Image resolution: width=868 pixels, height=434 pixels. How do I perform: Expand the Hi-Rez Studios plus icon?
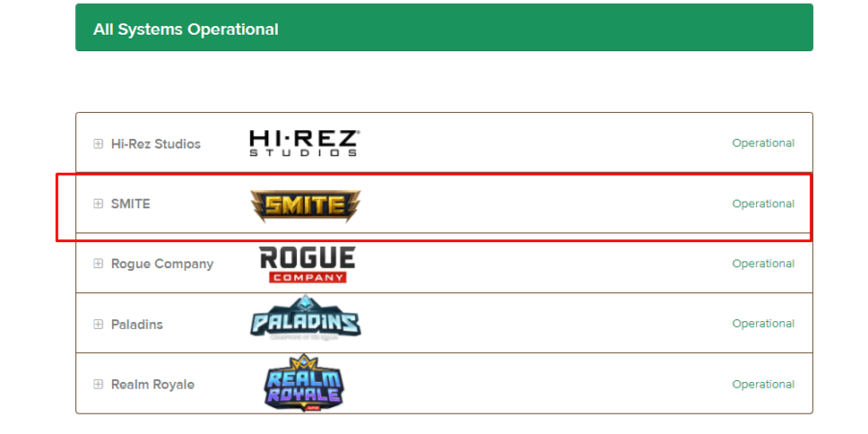[x=98, y=144]
